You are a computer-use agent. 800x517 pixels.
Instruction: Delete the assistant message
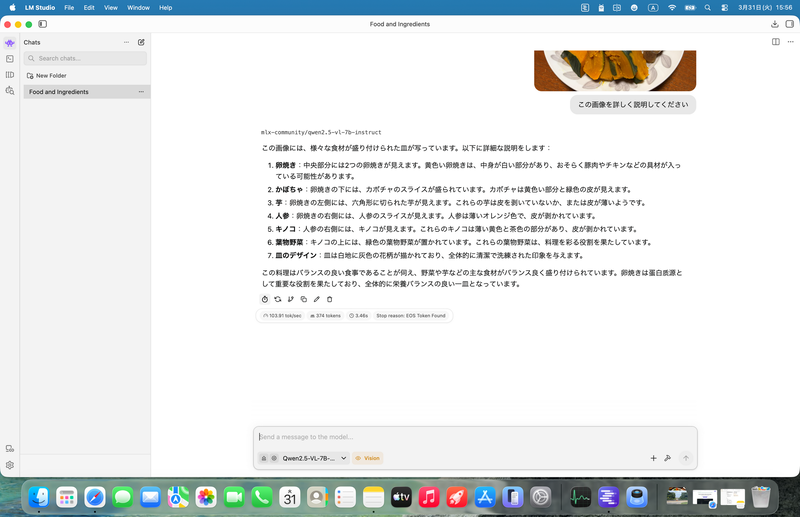(330, 299)
